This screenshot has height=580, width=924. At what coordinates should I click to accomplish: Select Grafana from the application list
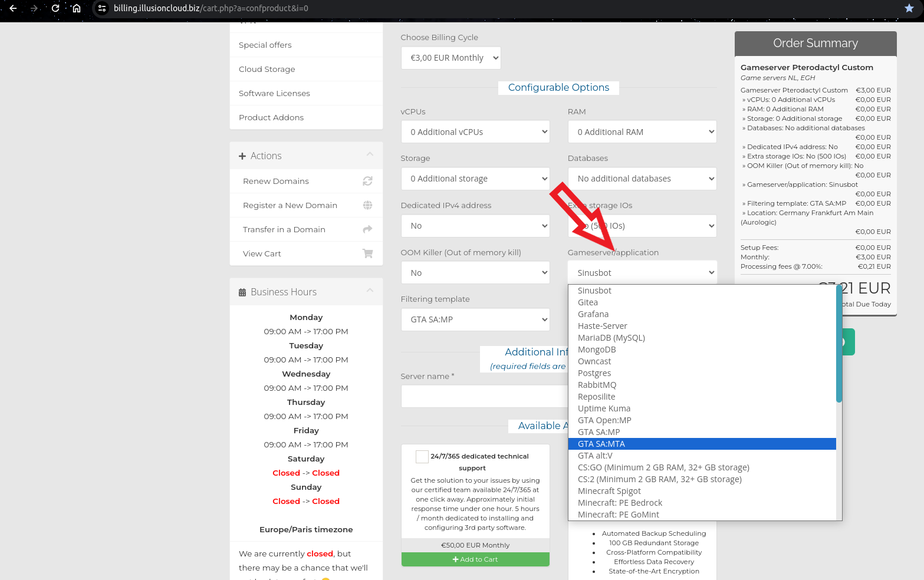pos(702,314)
